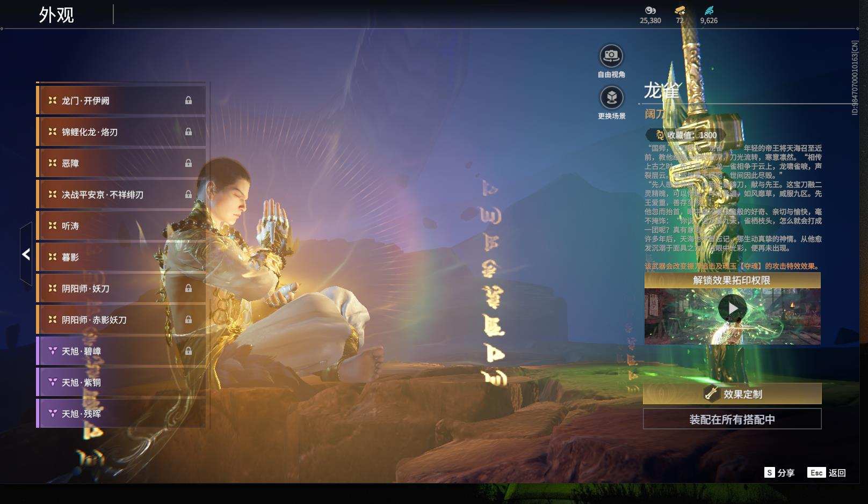Pick the 天旭·紫铜 skin
Image resolution: width=868 pixels, height=504 pixels.
(x=121, y=382)
